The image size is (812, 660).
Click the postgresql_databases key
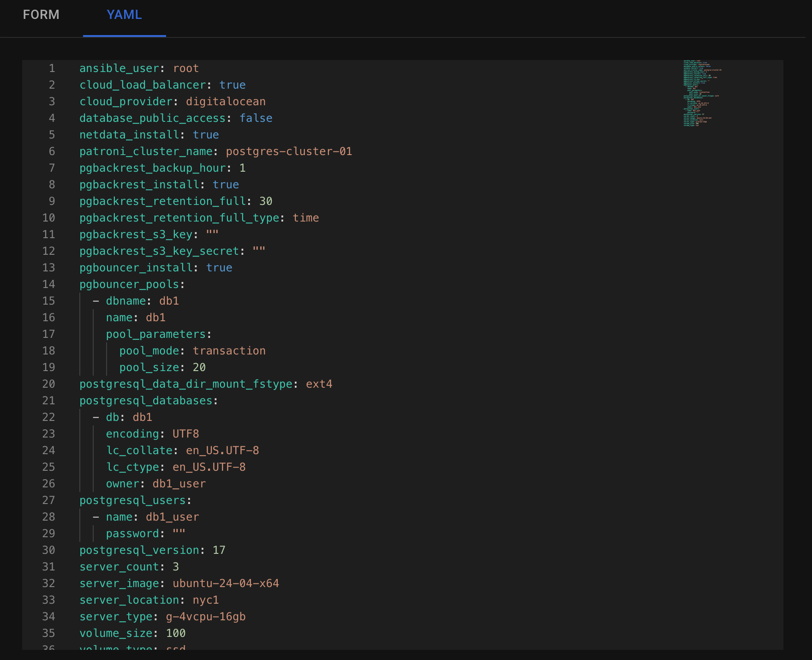click(145, 401)
